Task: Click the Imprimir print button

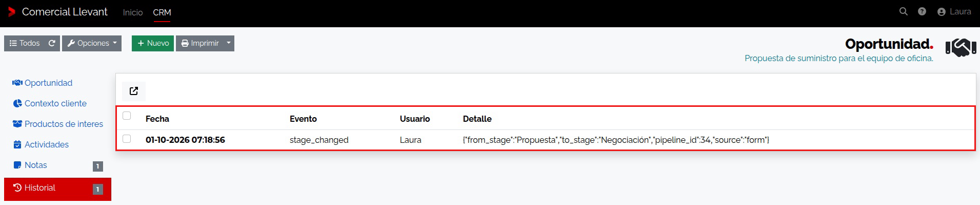Action: [200, 43]
